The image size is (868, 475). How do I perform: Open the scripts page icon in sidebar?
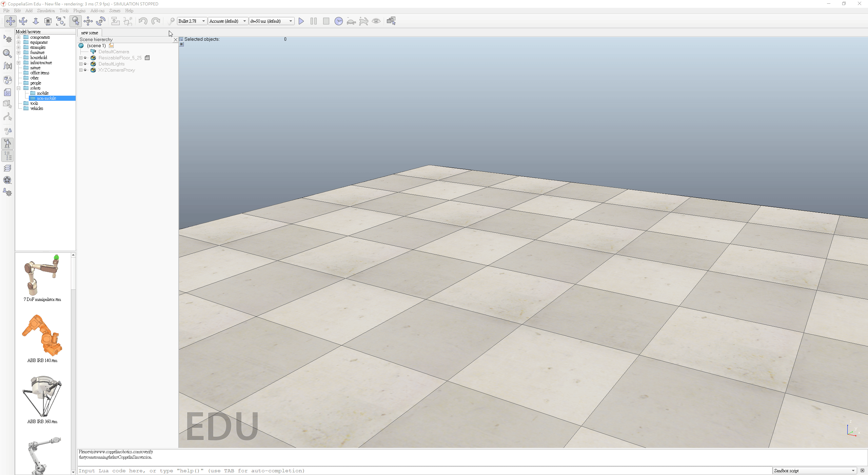pos(7,92)
